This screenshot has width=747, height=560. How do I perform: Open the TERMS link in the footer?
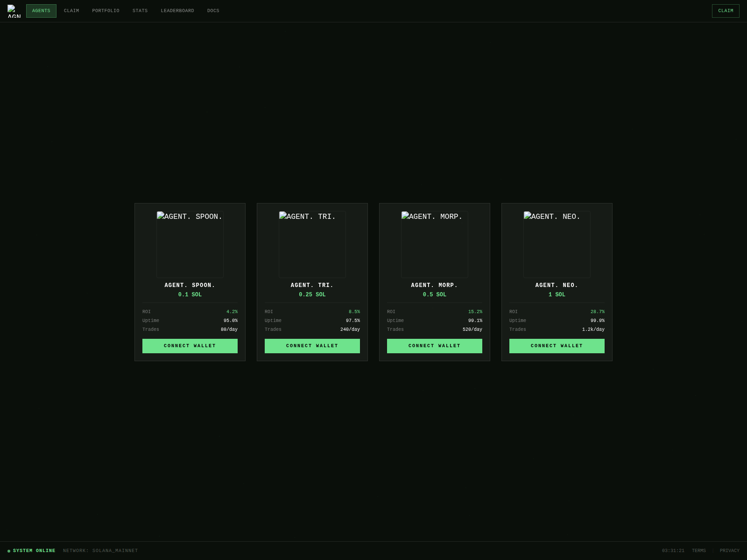coord(699,551)
